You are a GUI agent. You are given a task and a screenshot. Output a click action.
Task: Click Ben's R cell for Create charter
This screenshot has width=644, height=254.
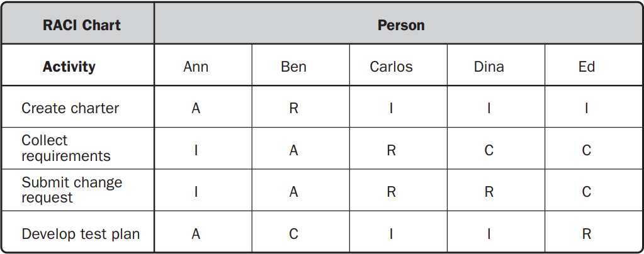293,108
